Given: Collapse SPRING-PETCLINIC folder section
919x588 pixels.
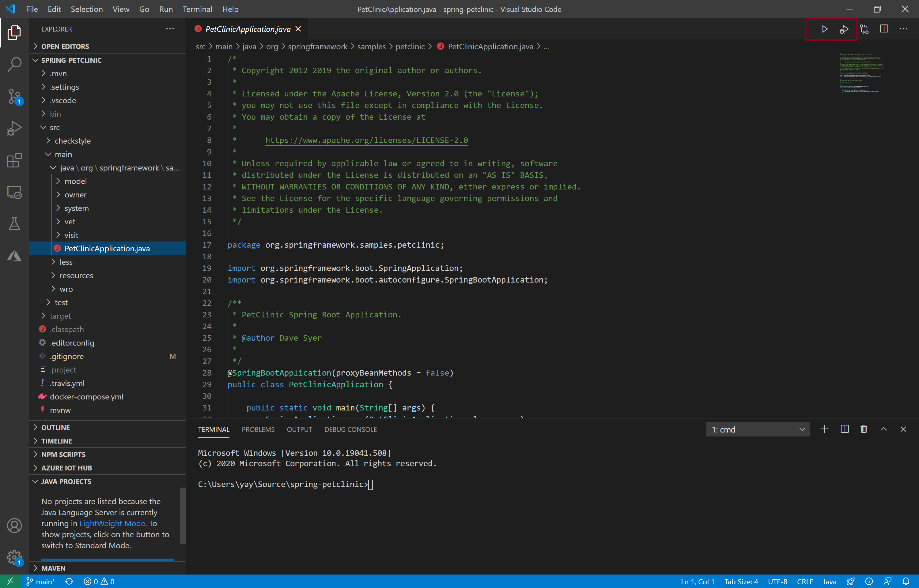Looking at the screenshot, I should coord(108,60).
